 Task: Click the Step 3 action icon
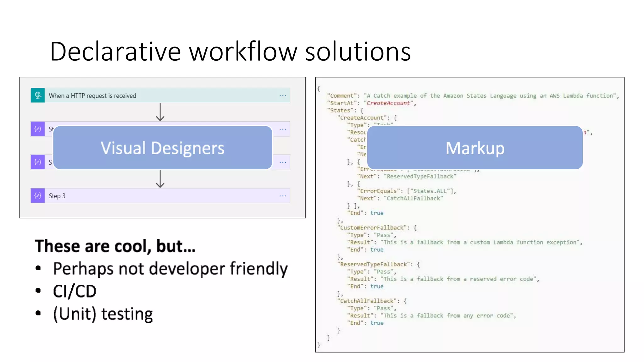click(x=38, y=195)
